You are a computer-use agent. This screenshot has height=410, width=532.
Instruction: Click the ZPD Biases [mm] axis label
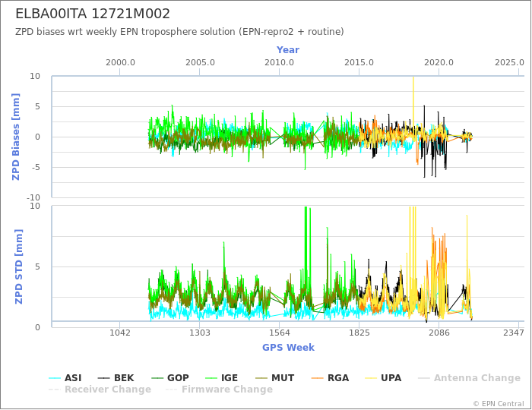pyautogui.click(x=16, y=137)
